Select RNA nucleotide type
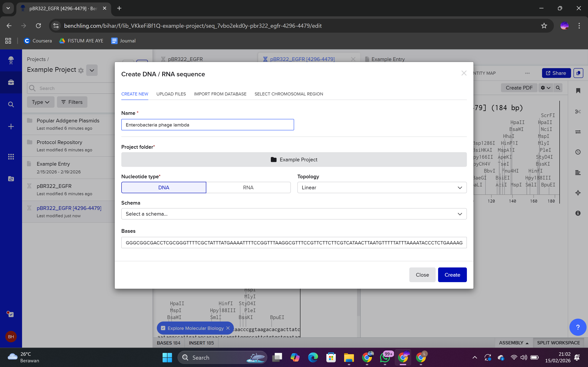 (248, 187)
